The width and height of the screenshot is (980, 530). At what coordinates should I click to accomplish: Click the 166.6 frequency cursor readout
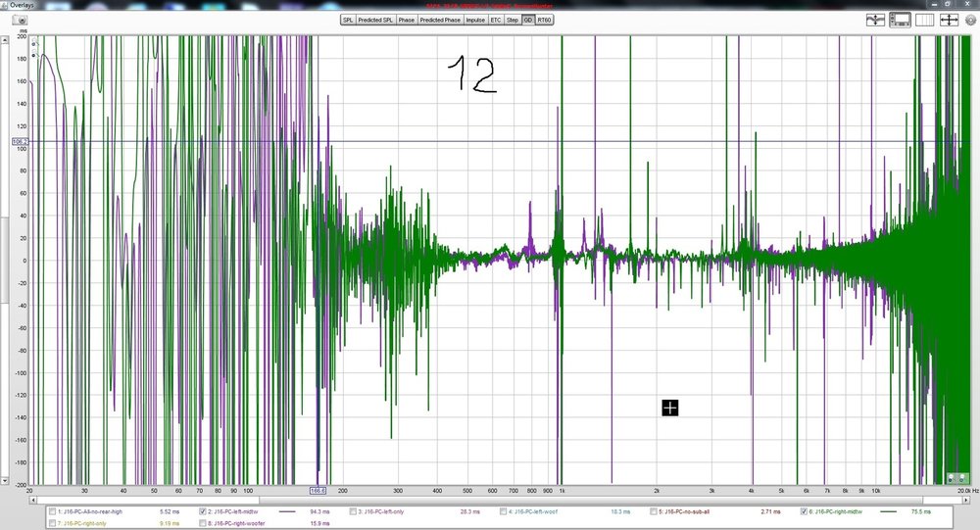click(318, 491)
